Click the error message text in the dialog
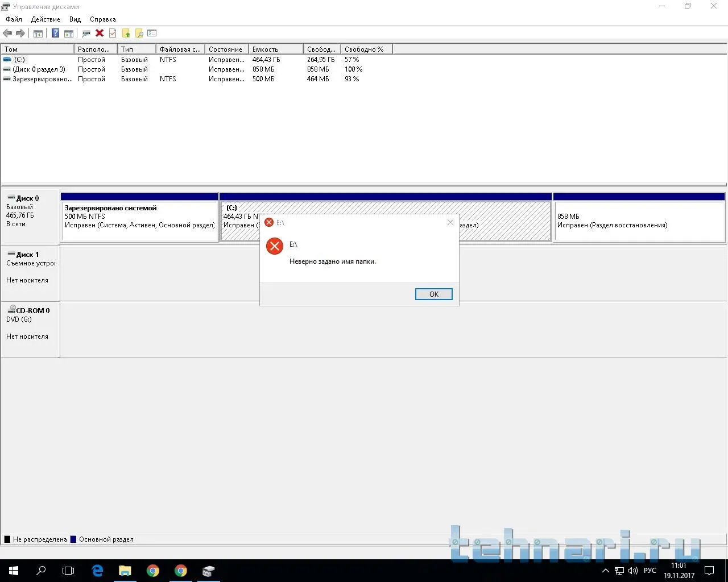 coord(333,261)
